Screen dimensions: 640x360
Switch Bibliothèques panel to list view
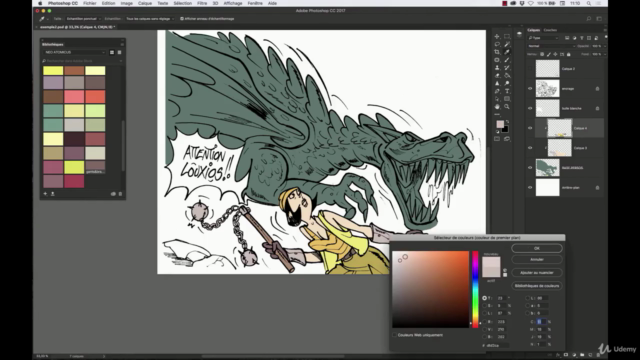click(119, 52)
